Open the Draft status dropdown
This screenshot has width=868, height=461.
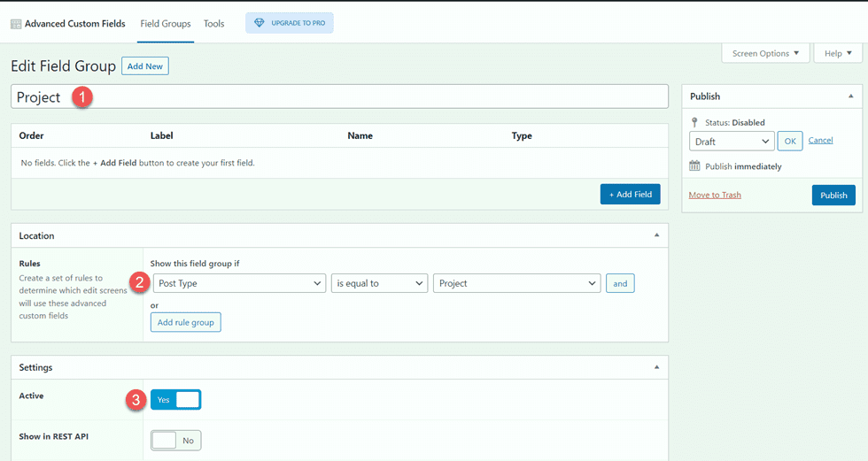click(x=732, y=142)
